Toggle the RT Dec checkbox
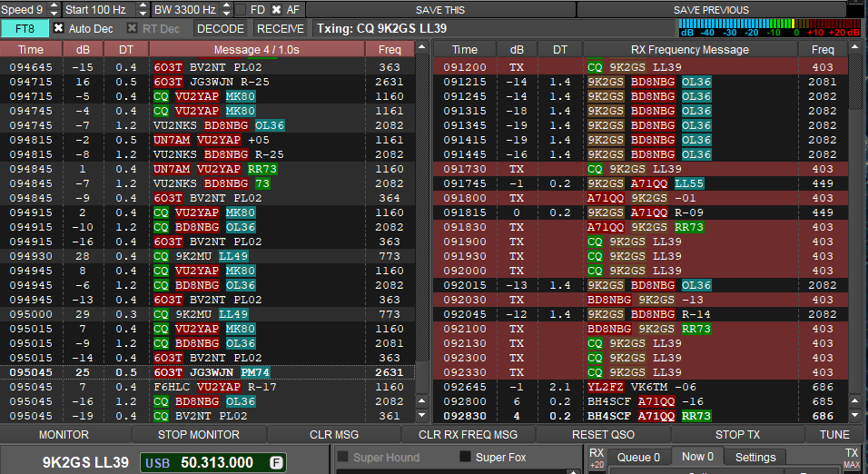Image resolution: width=868 pixels, height=474 pixels. (132, 27)
